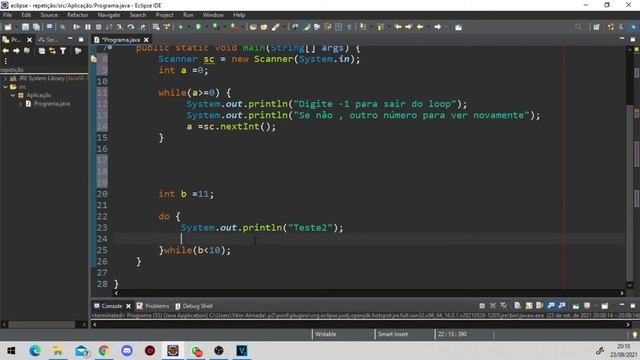Click the Save All toolbar icon
This screenshot has width=640, height=360.
36,27
